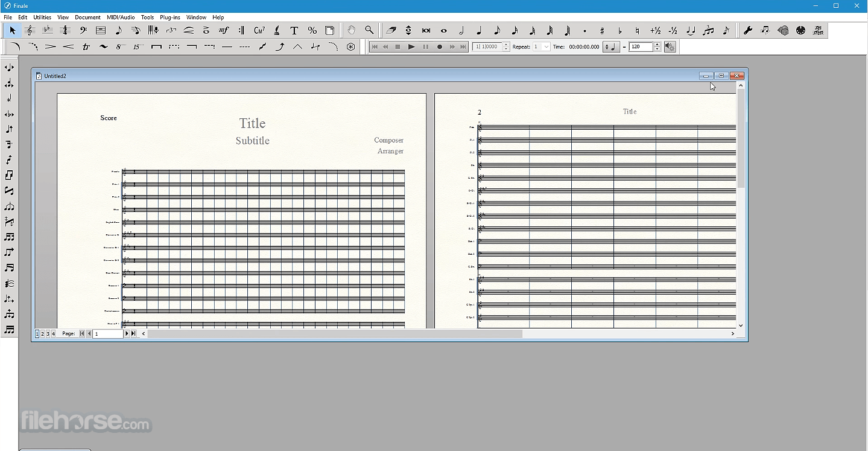Click the Record button
Image resolution: width=868 pixels, height=451 pixels.
[439, 46]
